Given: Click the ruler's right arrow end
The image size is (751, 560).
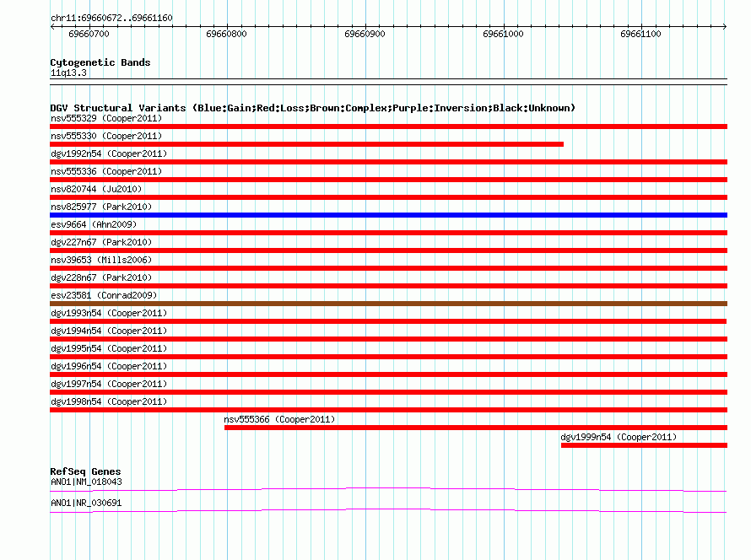Looking at the screenshot, I should tap(725, 26).
